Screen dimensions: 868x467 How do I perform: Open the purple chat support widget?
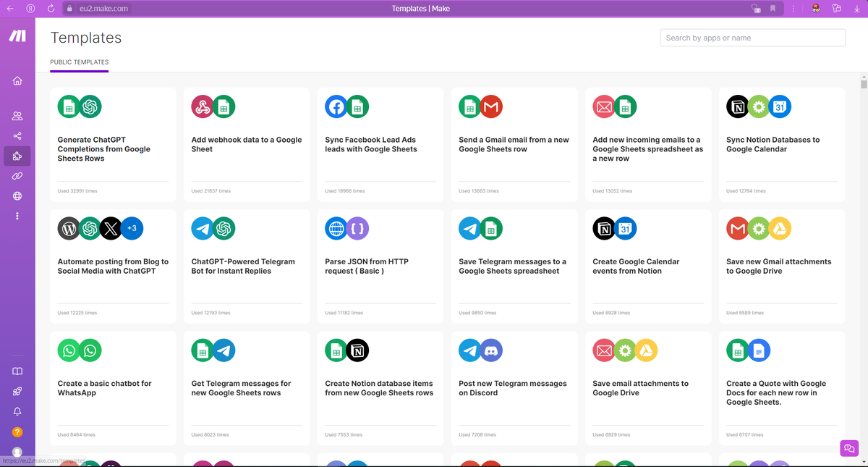click(x=848, y=448)
